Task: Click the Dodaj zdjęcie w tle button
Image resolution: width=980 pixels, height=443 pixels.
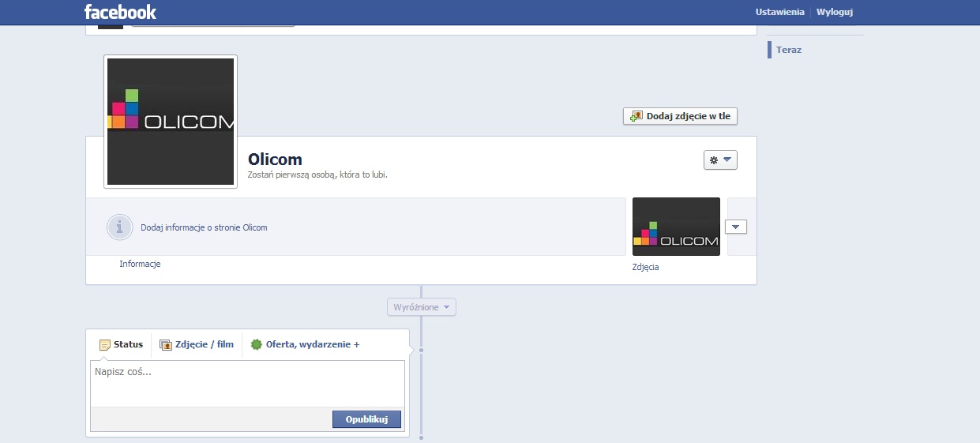Action: [x=680, y=116]
